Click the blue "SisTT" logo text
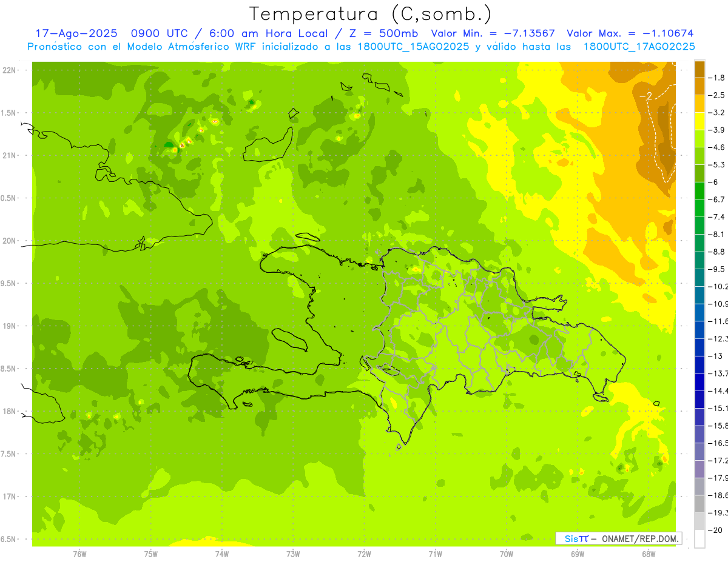Image resolution: width=728 pixels, height=562 pixels. (x=576, y=538)
